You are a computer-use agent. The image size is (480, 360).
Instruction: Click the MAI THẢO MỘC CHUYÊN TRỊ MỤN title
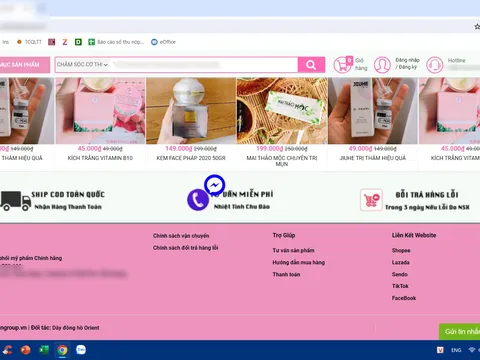(282, 161)
